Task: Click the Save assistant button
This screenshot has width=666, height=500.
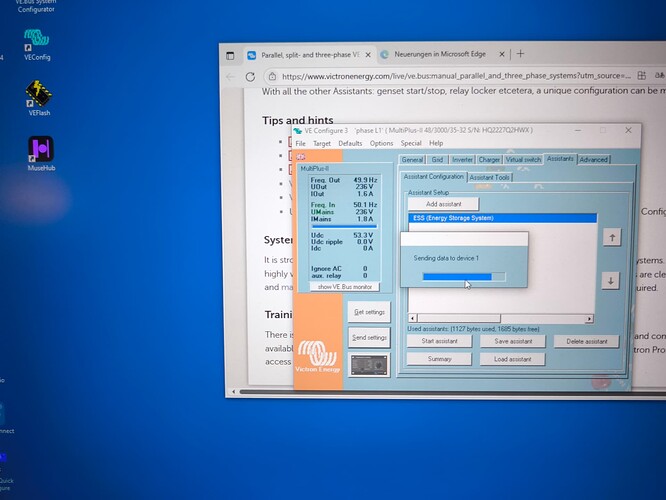Action: (513, 342)
